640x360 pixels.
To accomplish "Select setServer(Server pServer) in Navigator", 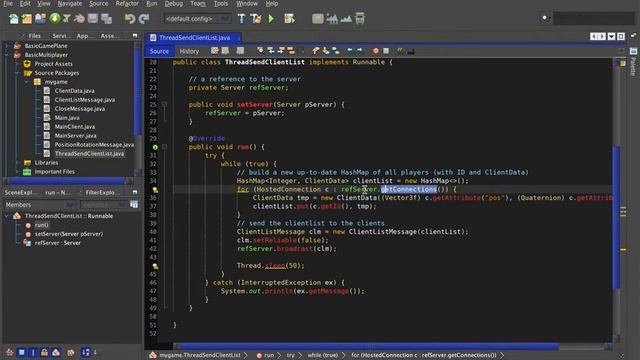I will coord(69,234).
